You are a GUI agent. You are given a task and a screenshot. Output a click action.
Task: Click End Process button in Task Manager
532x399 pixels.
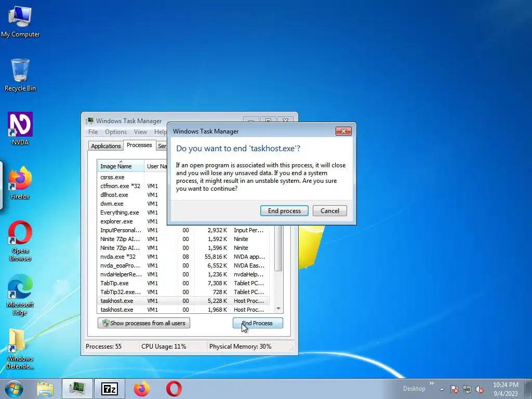(258, 323)
